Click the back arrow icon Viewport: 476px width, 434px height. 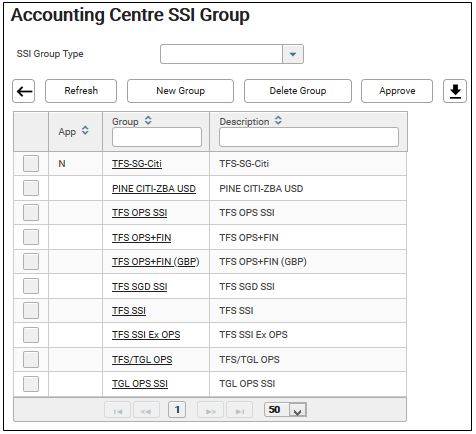(x=24, y=91)
